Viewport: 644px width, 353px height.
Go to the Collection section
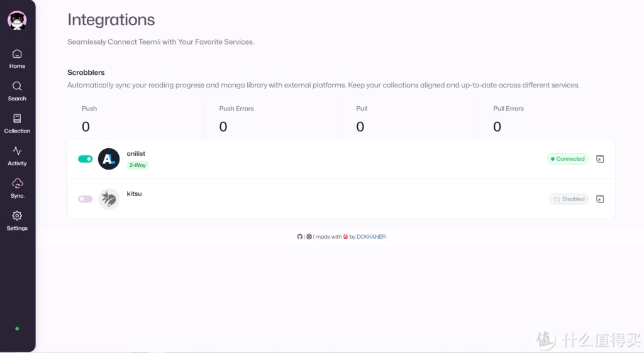(17, 124)
